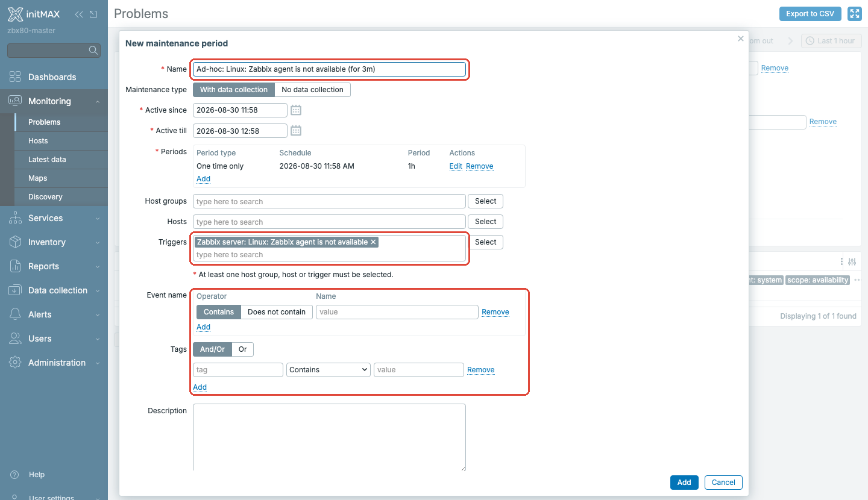Click the Administration gear icon
The width and height of the screenshot is (868, 500).
click(15, 363)
